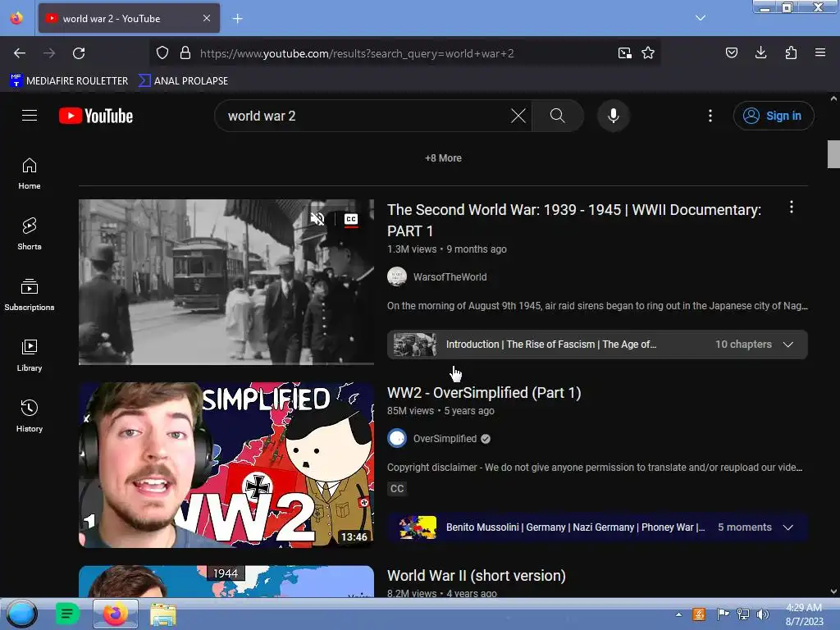Click the picture-in-picture icon in URL bar
840x630 pixels.
[624, 53]
